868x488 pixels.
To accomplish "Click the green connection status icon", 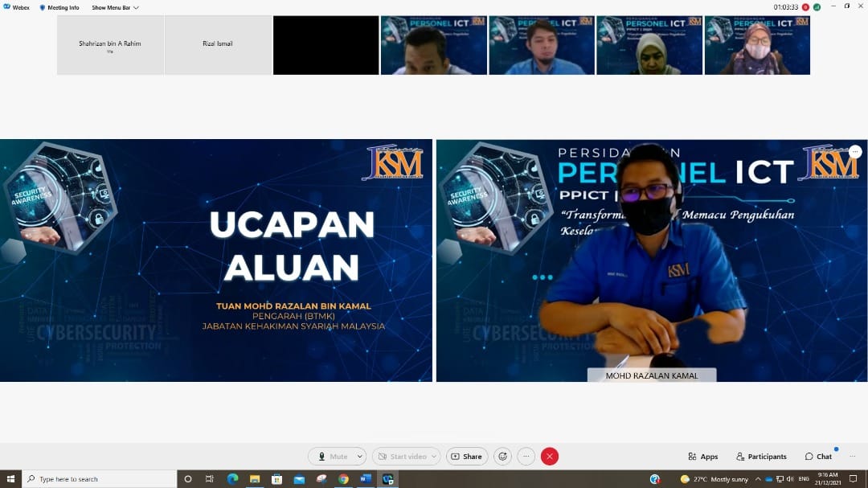I will (x=817, y=7).
